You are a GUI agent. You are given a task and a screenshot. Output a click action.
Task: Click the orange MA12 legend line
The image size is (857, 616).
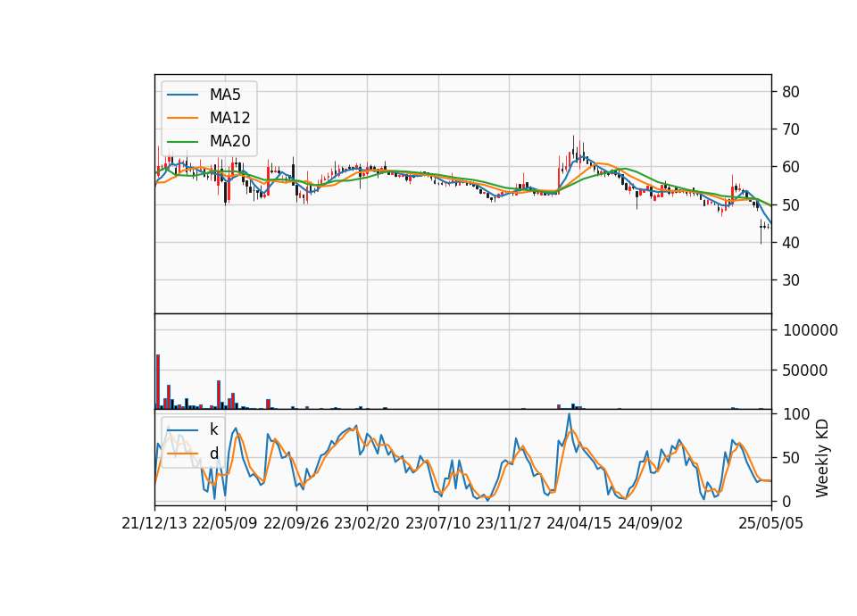tap(182, 118)
